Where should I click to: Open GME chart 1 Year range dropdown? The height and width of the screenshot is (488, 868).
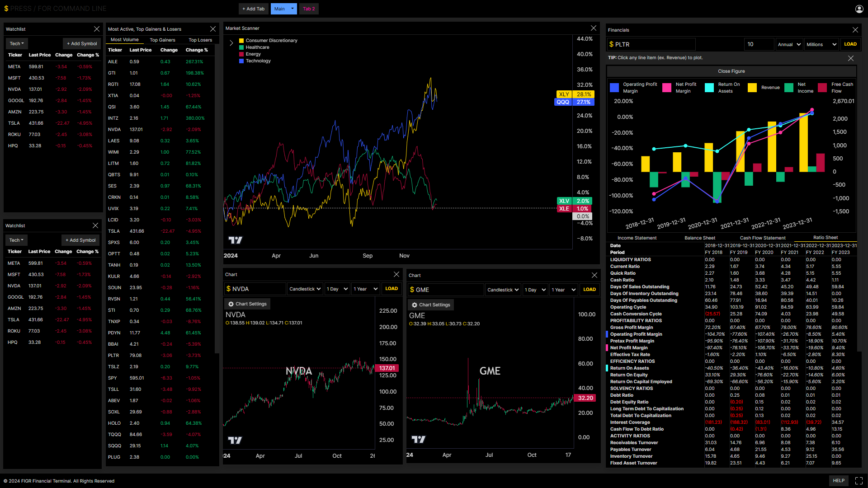pos(564,290)
